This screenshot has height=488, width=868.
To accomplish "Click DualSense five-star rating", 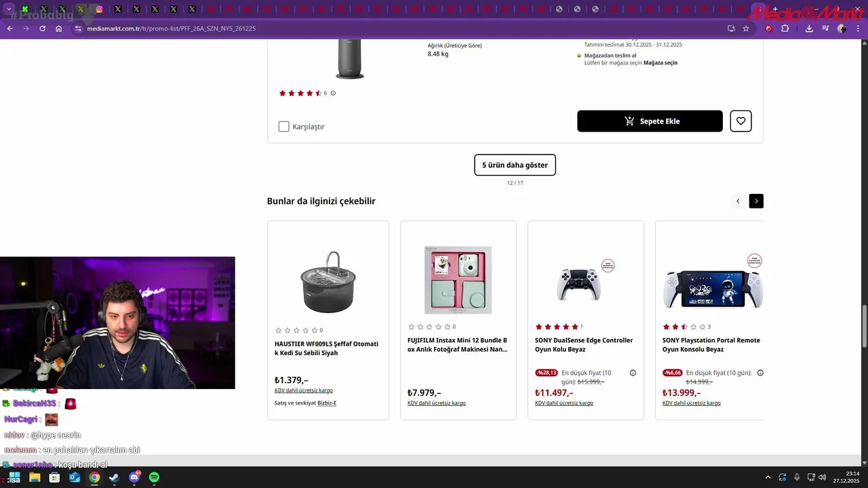I will tap(557, 327).
